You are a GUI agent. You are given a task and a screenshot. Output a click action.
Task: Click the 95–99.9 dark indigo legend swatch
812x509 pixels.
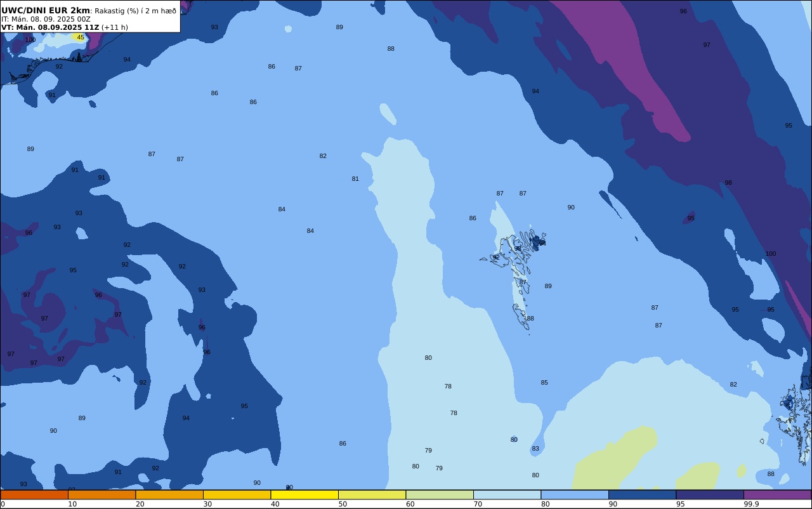tap(710, 494)
